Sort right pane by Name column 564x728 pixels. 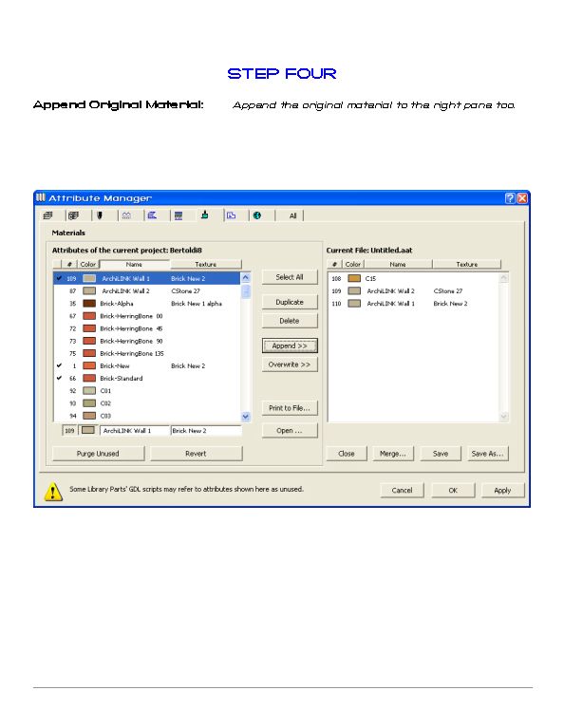398,264
